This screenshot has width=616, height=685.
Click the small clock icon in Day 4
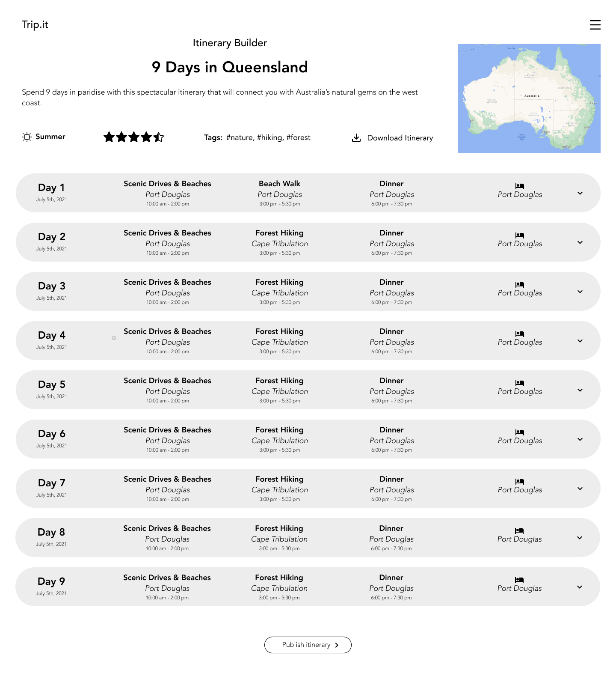click(114, 338)
